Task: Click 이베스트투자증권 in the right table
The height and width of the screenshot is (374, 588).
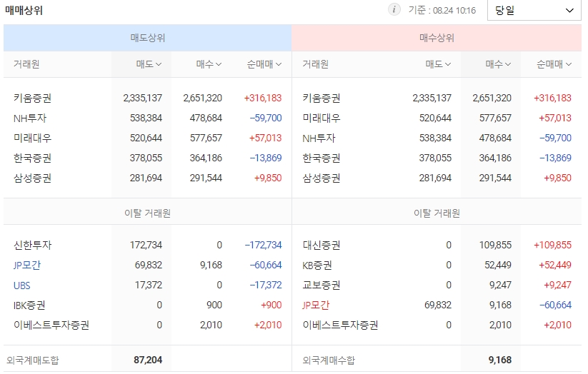Action: (x=341, y=325)
